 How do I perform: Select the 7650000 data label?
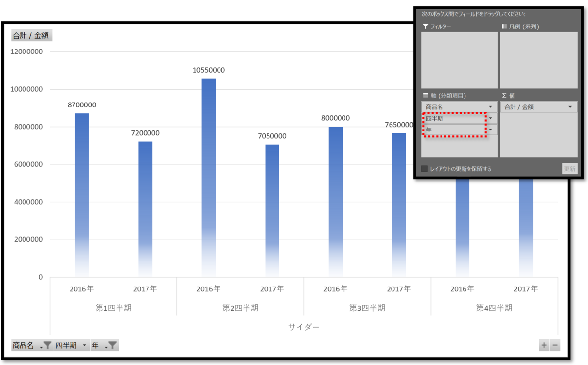tap(398, 125)
